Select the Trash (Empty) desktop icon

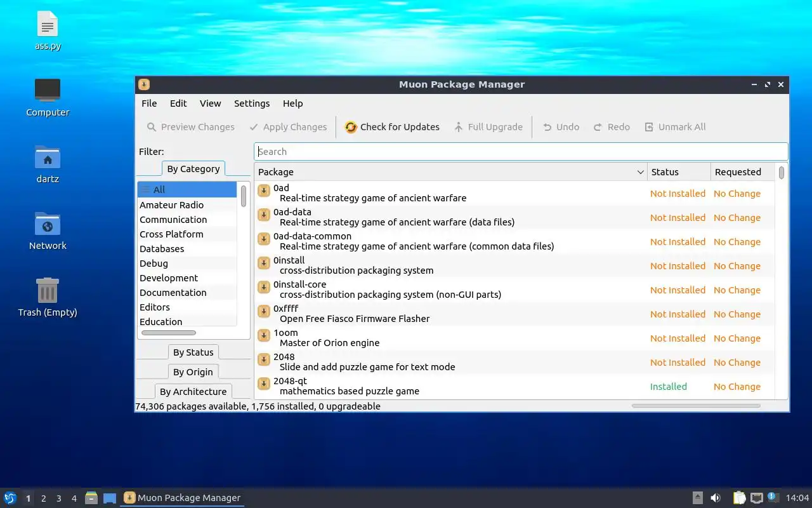[48, 297]
